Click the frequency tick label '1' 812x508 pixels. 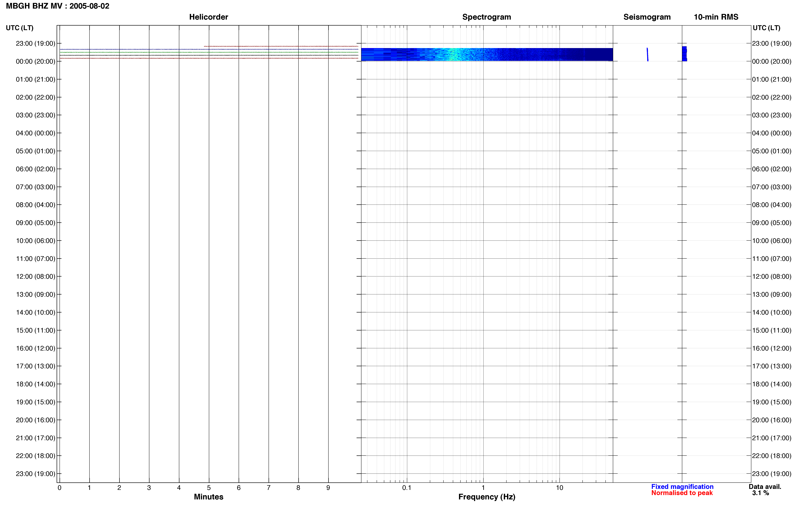483,488
